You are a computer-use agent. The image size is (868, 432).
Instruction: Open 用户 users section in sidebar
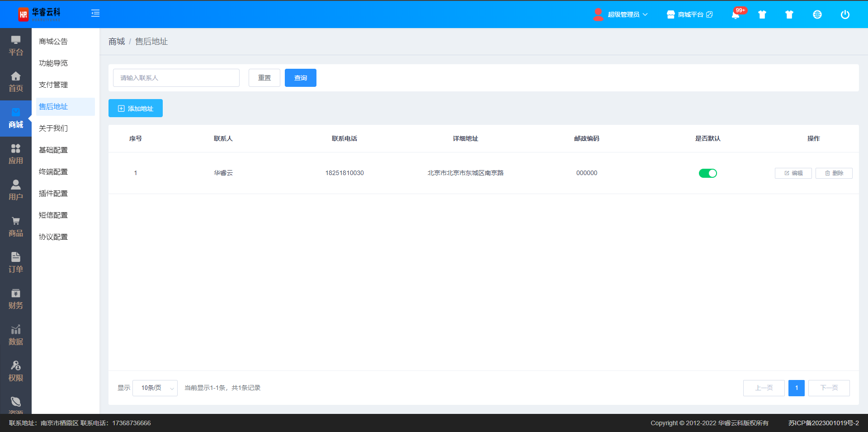16,190
